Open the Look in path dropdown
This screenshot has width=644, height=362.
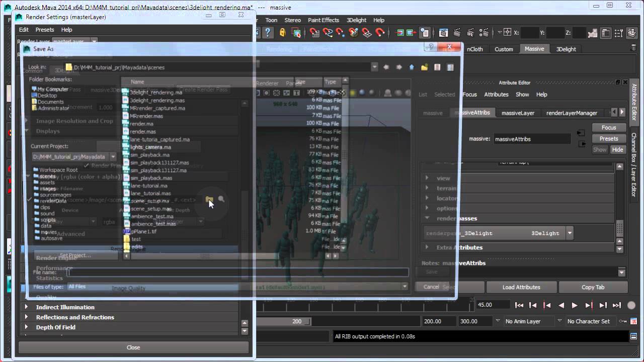[x=374, y=67]
